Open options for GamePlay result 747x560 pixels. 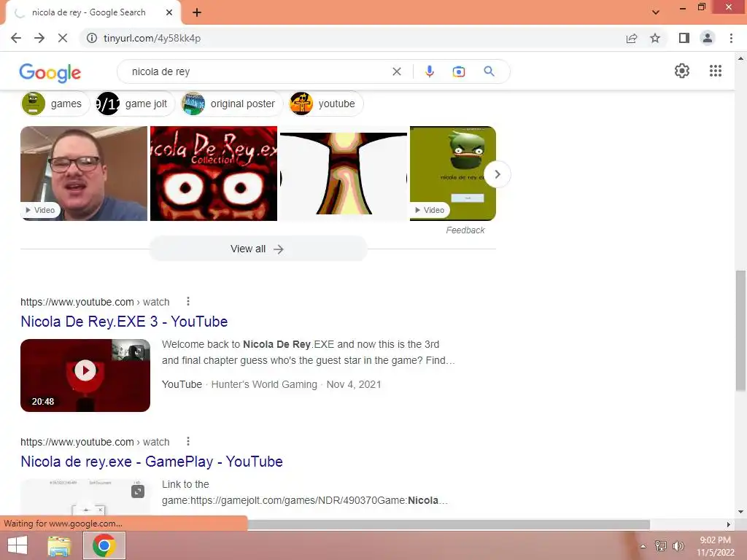(188, 441)
